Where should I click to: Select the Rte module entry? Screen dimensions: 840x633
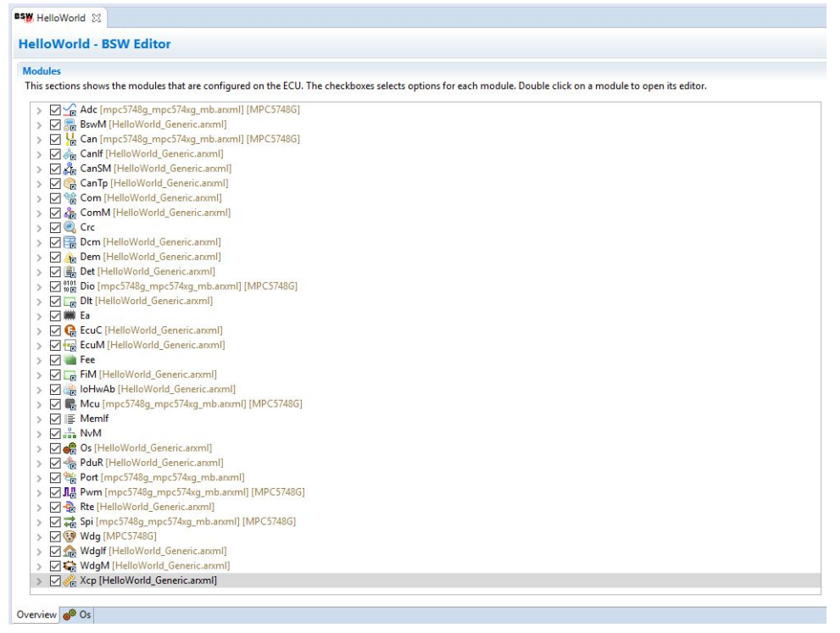pyautogui.click(x=87, y=507)
